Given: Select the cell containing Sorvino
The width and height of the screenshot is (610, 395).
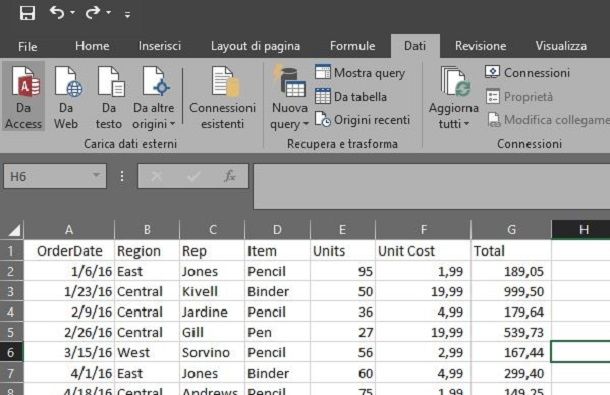Looking at the screenshot, I should (212, 352).
